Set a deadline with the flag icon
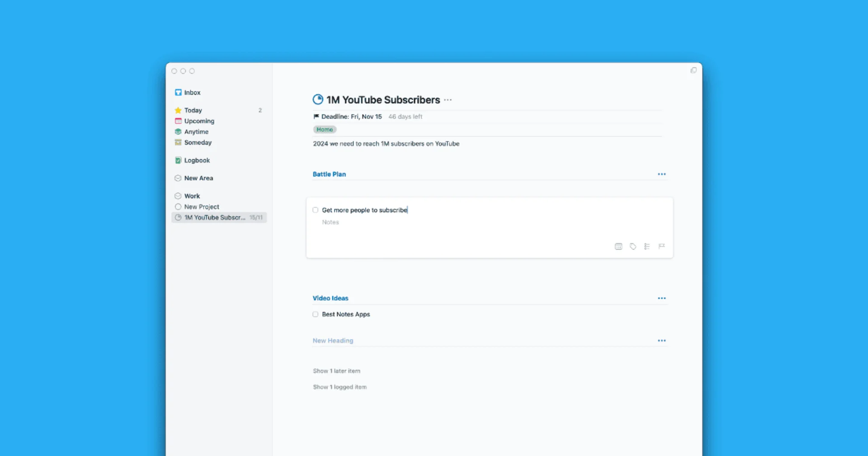This screenshot has height=456, width=868. 661,246
